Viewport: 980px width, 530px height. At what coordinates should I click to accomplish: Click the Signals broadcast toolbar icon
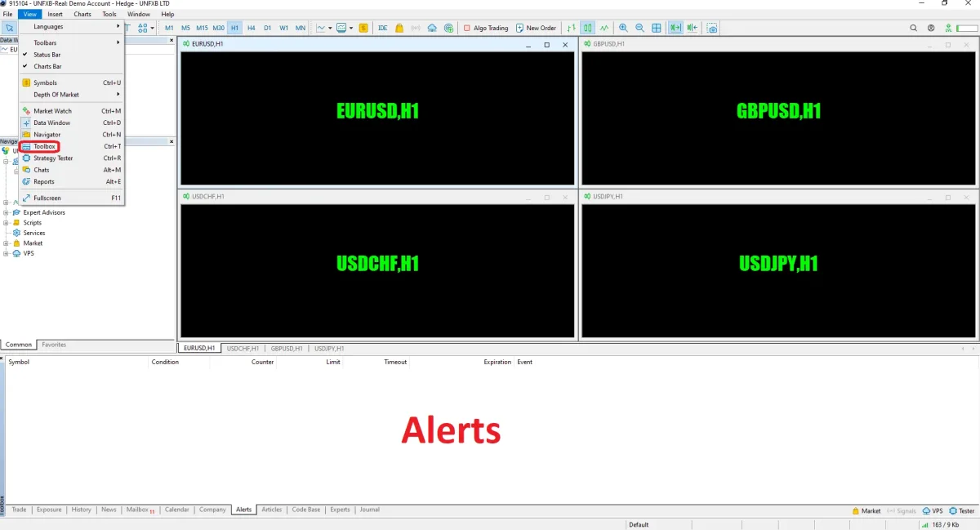[x=416, y=28]
